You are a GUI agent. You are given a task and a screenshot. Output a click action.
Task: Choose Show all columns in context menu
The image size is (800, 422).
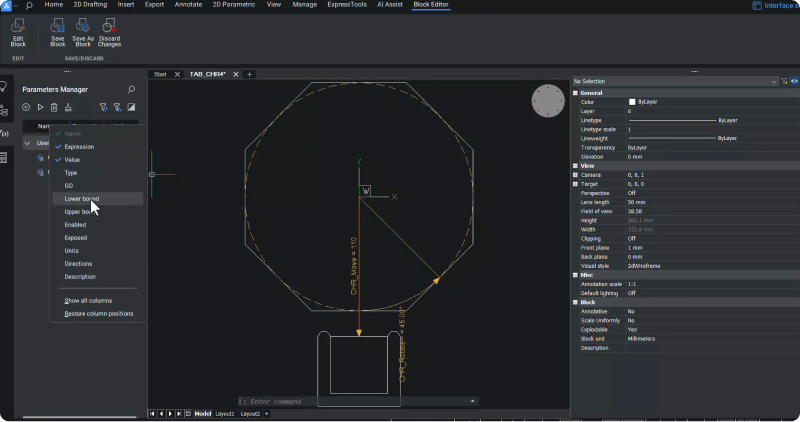(88, 301)
